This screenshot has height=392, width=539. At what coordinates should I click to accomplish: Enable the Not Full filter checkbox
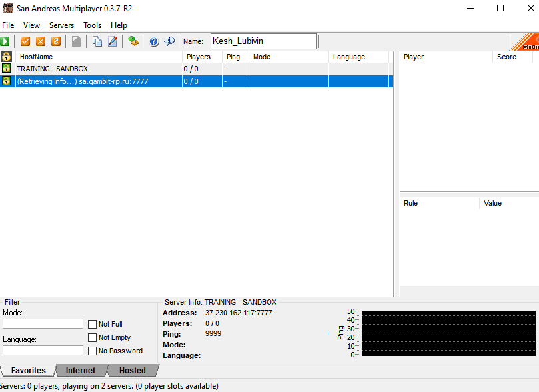[x=93, y=324]
